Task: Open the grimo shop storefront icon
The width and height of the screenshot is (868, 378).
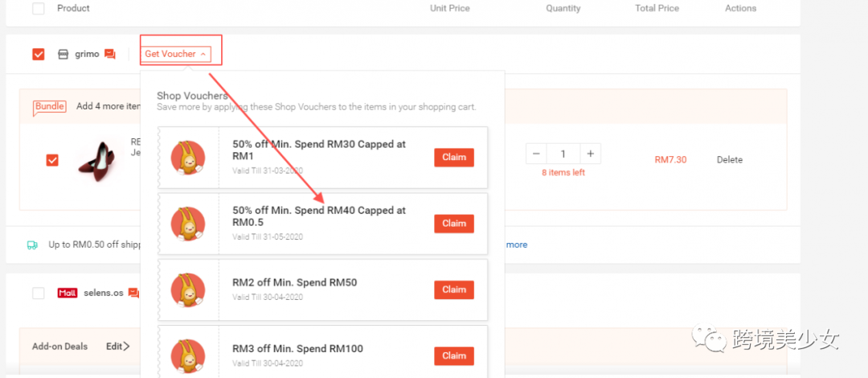Action: tap(63, 54)
